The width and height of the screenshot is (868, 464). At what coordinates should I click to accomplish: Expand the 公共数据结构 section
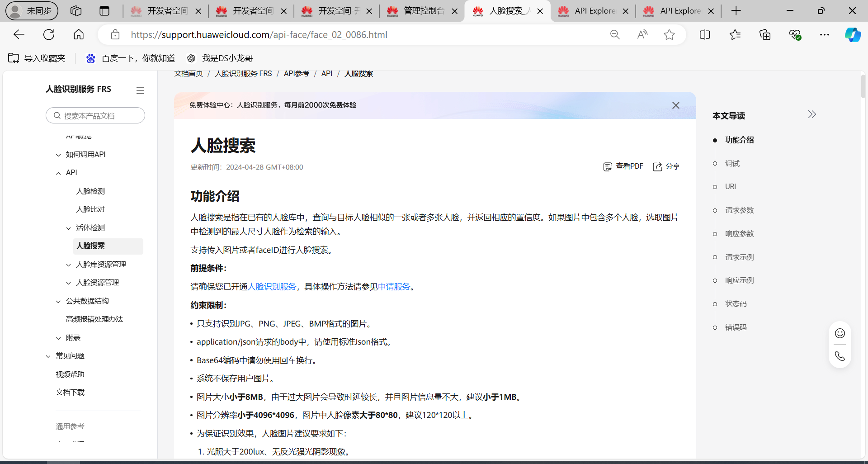58,302
